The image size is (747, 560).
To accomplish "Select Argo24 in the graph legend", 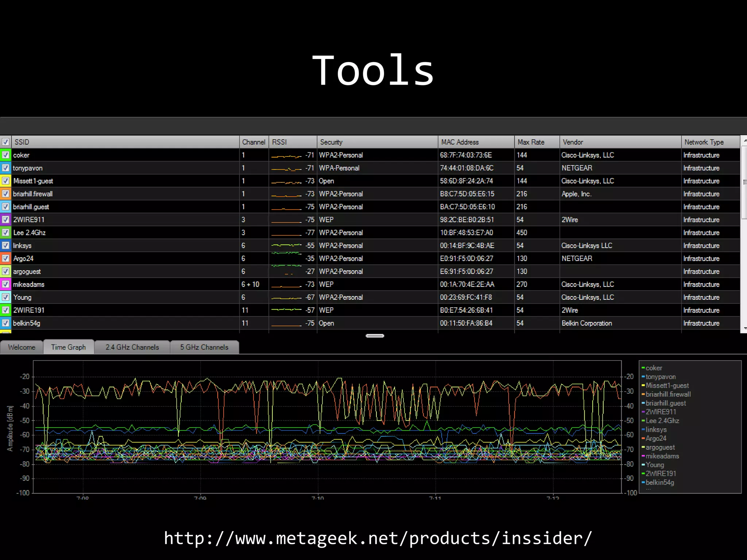I will click(x=654, y=438).
